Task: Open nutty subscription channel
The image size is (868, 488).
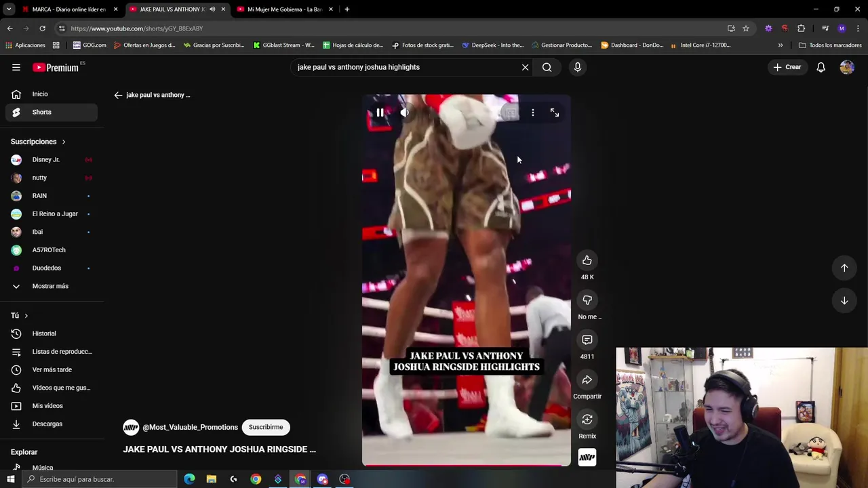Action: tap(52, 178)
